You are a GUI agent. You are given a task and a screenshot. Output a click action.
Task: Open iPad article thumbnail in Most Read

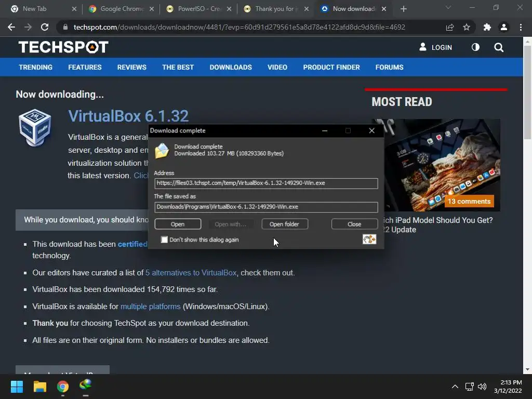pos(436,165)
